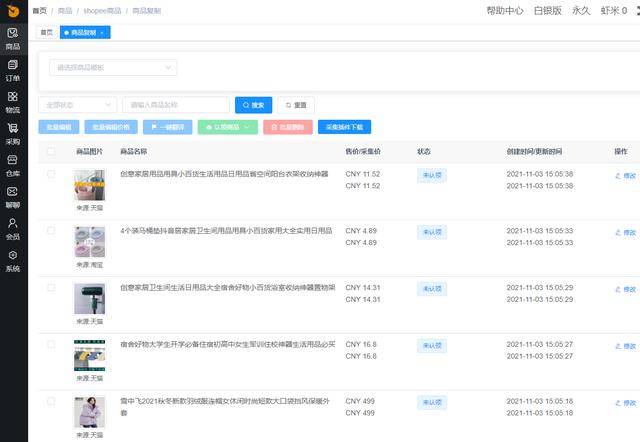
Task: Switch to the 首页 tab
Action: click(x=47, y=32)
